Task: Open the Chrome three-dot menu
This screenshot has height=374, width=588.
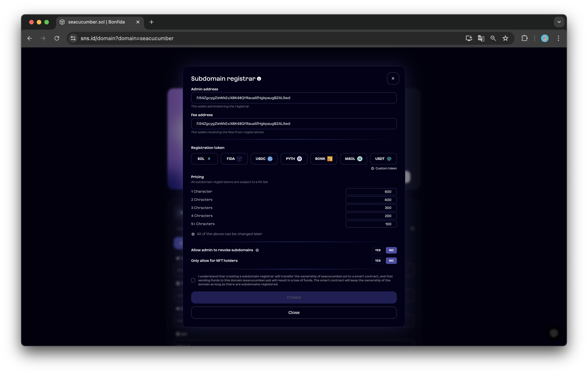Action: [558, 38]
